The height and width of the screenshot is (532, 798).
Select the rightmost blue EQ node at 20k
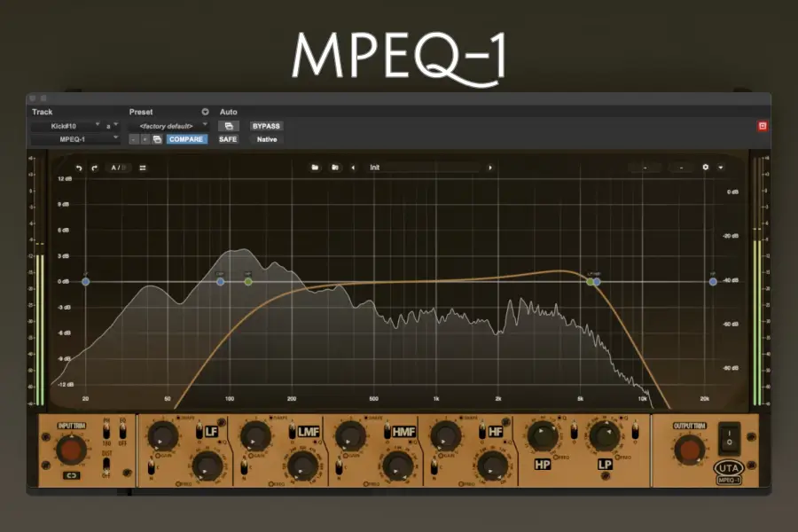[713, 282]
